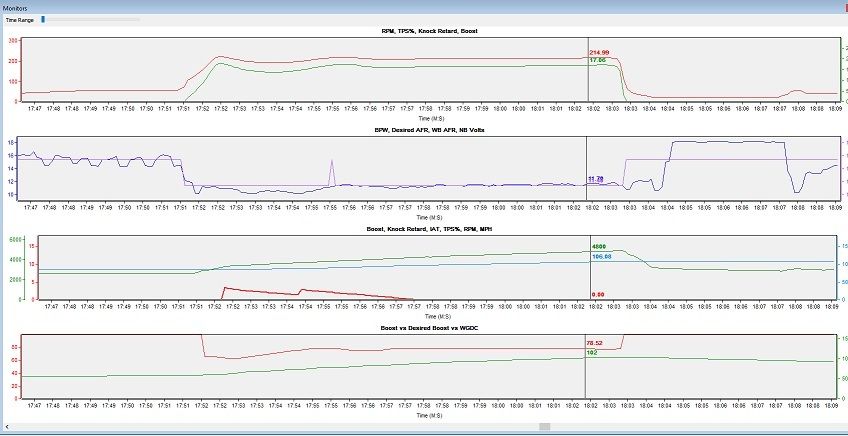Click the green 4800 RPM value label
Screen dimensions: 848x436
pyautogui.click(x=598, y=246)
